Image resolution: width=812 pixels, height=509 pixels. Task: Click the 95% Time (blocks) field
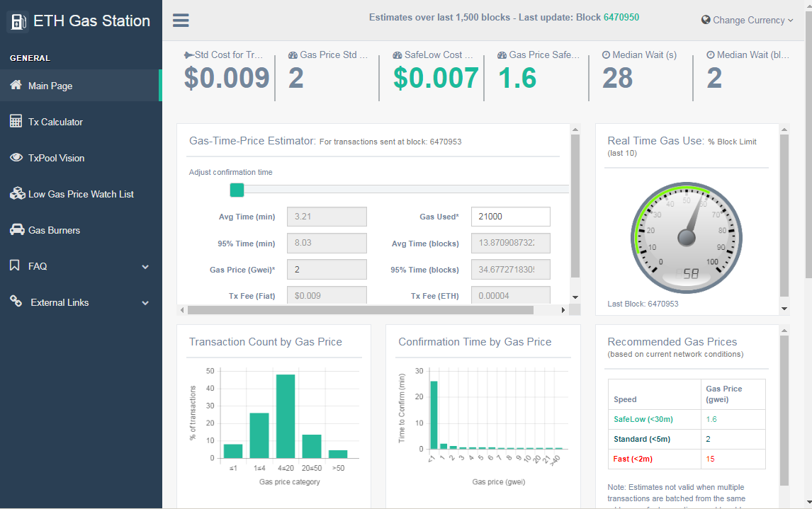coord(511,270)
